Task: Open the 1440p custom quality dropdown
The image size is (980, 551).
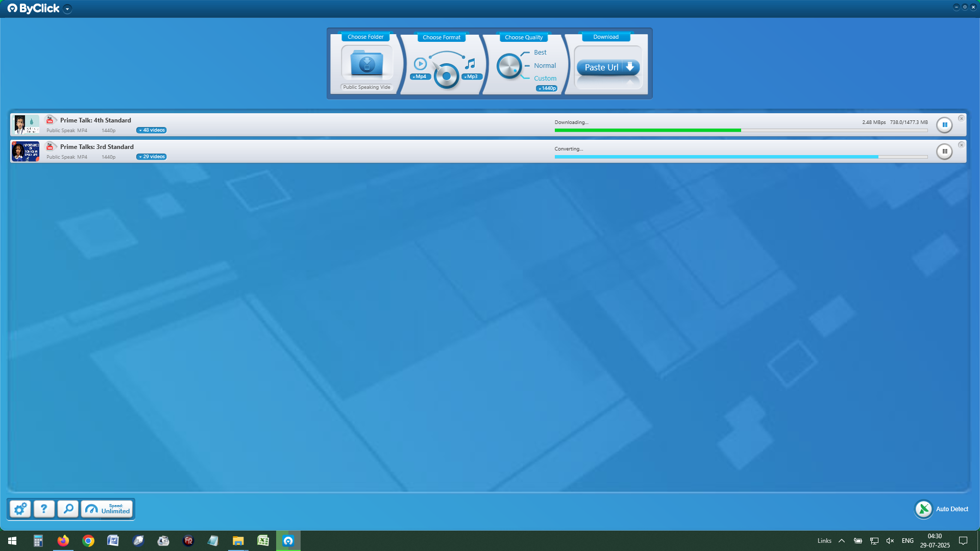Action: 547,88
